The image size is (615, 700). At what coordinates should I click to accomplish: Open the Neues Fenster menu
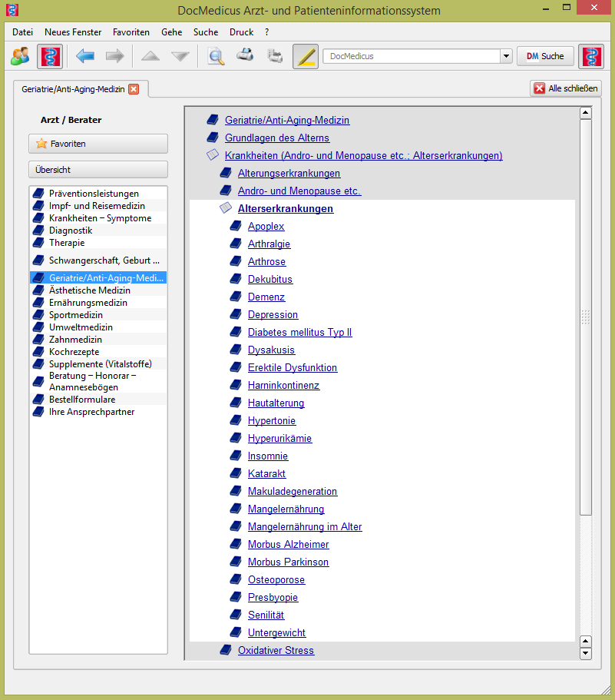click(73, 32)
